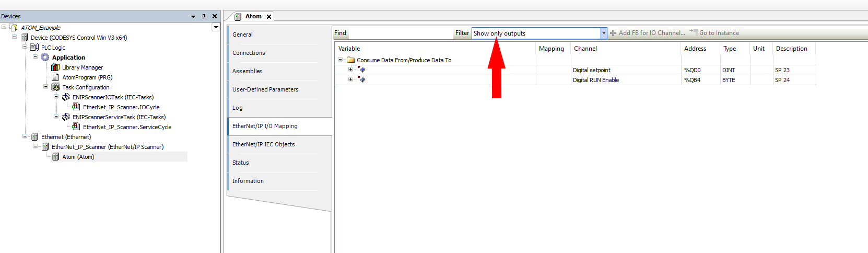Click the Mapping column header

553,49
